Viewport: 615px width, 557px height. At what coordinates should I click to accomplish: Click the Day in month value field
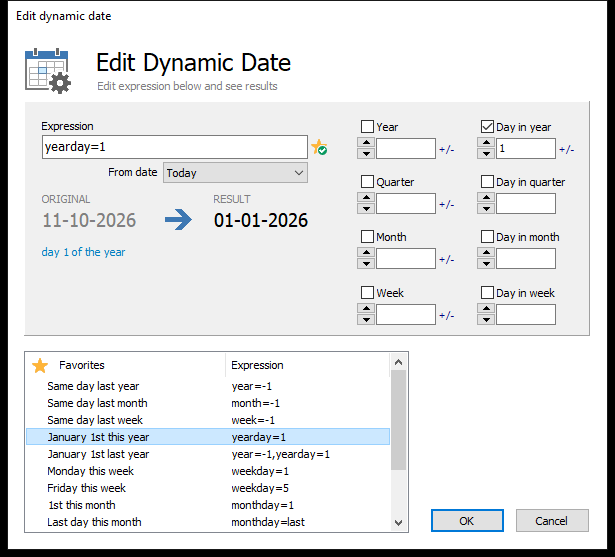(526, 258)
